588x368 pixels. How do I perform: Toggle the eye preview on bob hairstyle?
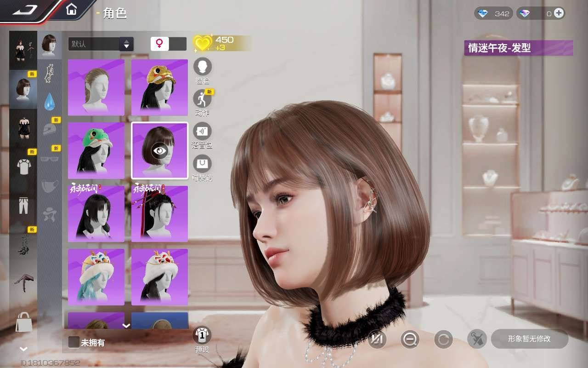pyautogui.click(x=159, y=150)
